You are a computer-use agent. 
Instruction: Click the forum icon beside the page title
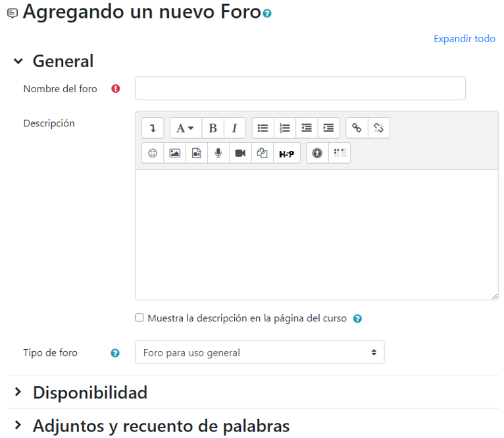point(13,13)
